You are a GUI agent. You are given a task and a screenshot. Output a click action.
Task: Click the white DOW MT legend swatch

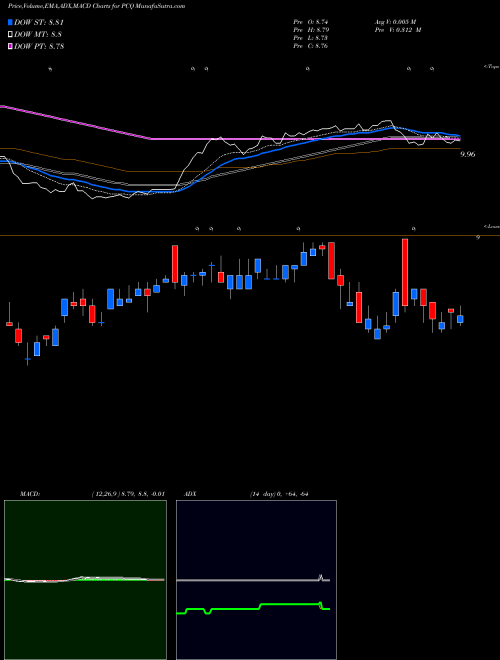(10, 35)
